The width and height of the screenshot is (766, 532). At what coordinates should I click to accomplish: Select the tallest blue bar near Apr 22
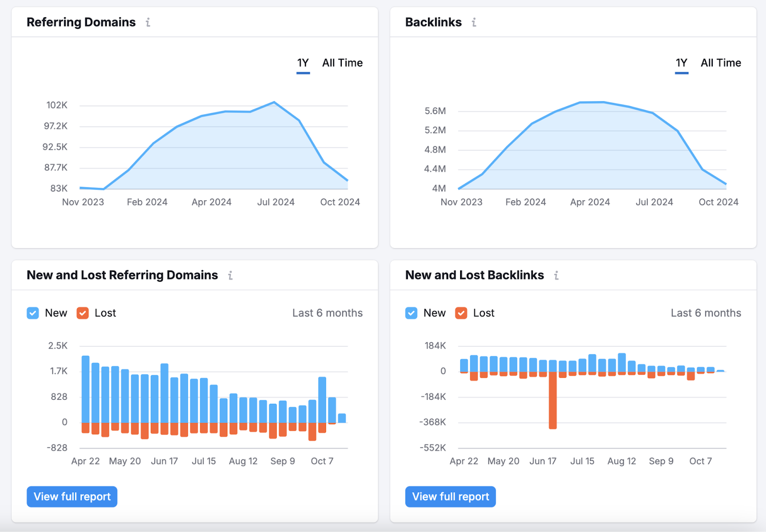[86, 388]
